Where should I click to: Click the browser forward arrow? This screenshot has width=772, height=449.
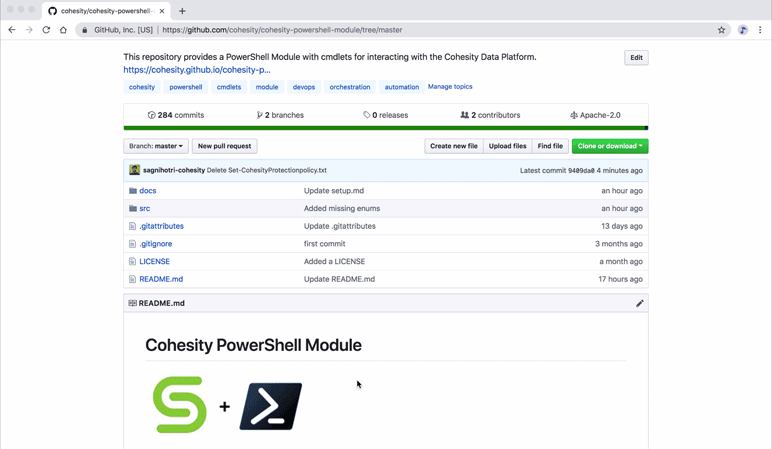click(29, 30)
